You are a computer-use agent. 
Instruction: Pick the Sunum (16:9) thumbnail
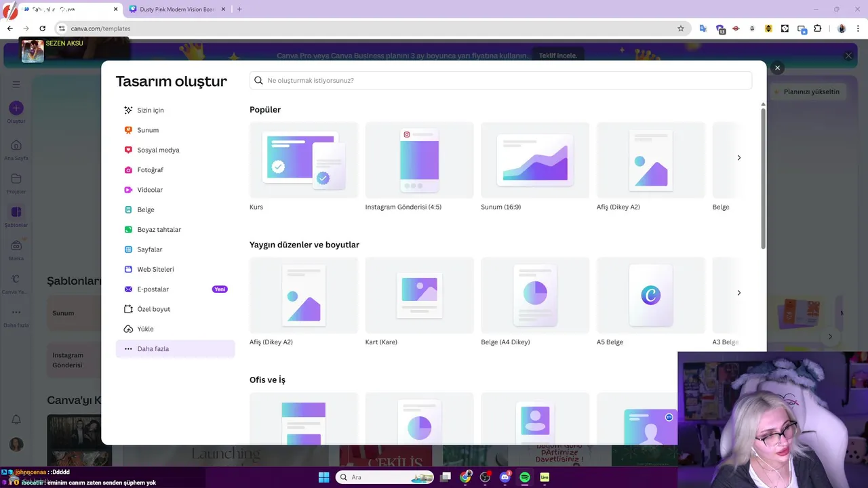535,160
